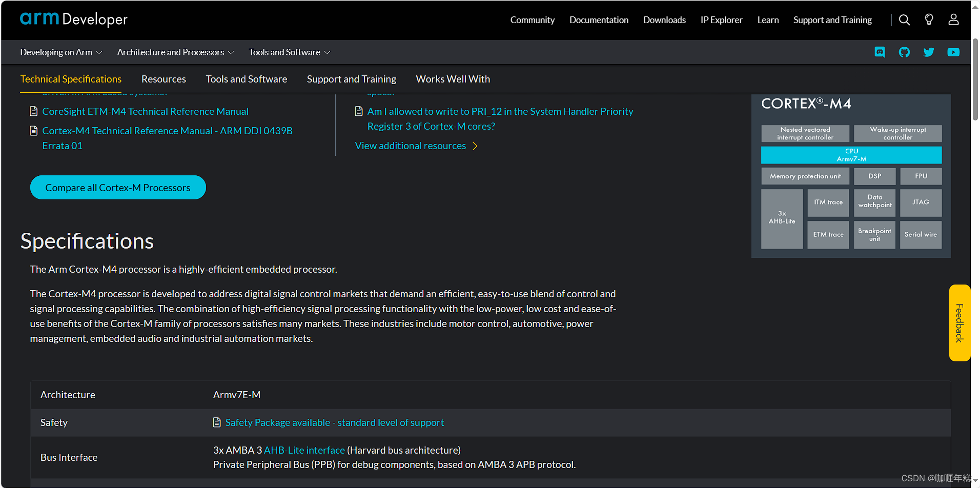Click View additional resources link
980x488 pixels.
click(411, 146)
